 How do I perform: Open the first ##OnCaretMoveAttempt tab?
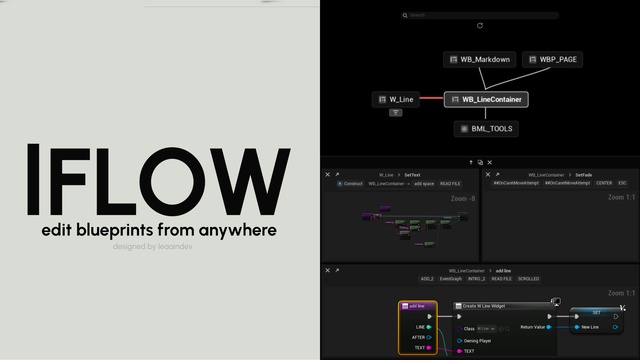tap(516, 183)
